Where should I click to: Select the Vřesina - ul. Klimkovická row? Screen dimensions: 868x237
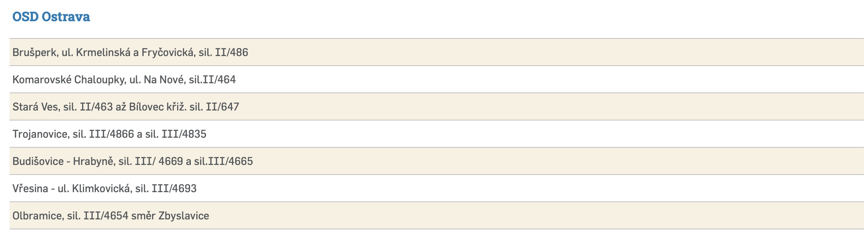(x=104, y=189)
